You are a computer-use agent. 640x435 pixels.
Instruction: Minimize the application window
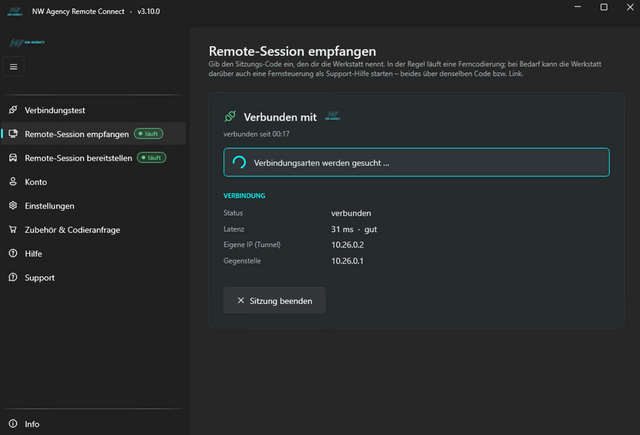pyautogui.click(x=578, y=7)
